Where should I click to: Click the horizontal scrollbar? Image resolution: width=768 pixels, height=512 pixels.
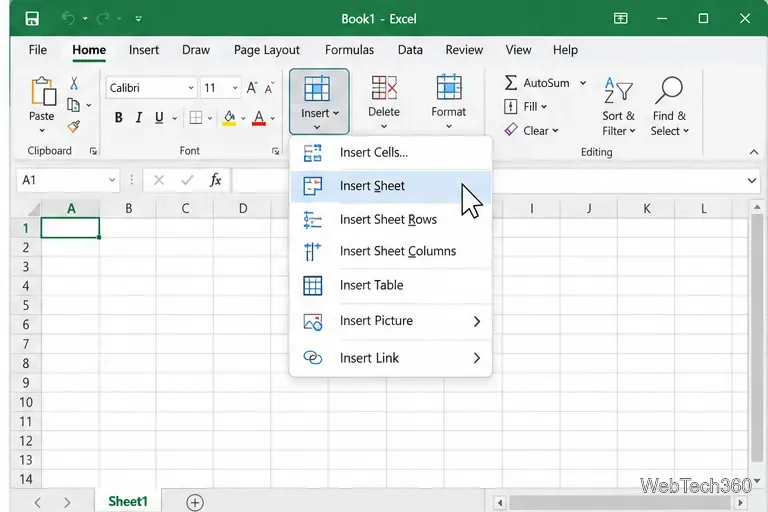click(x=620, y=502)
